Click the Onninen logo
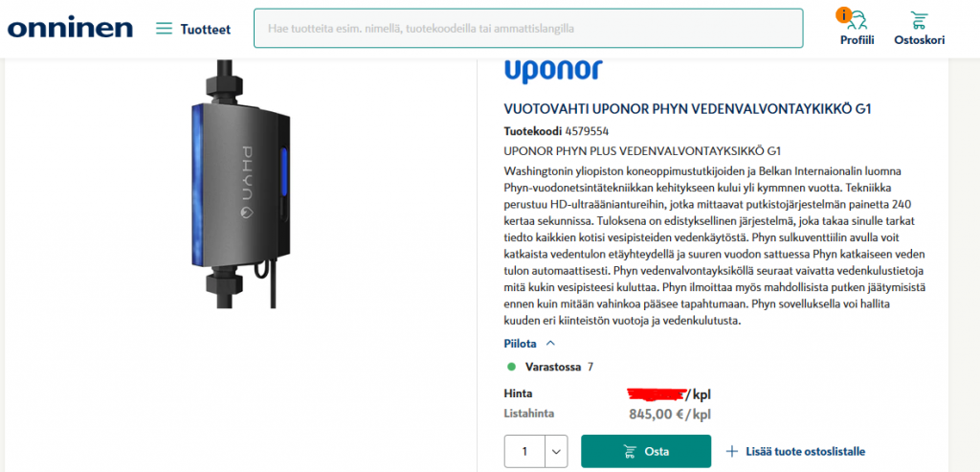This screenshot has height=472, width=980. click(70, 29)
